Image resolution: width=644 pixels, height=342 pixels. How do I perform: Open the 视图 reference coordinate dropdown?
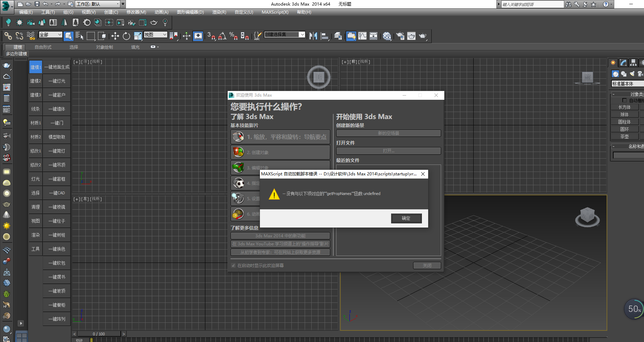click(156, 35)
